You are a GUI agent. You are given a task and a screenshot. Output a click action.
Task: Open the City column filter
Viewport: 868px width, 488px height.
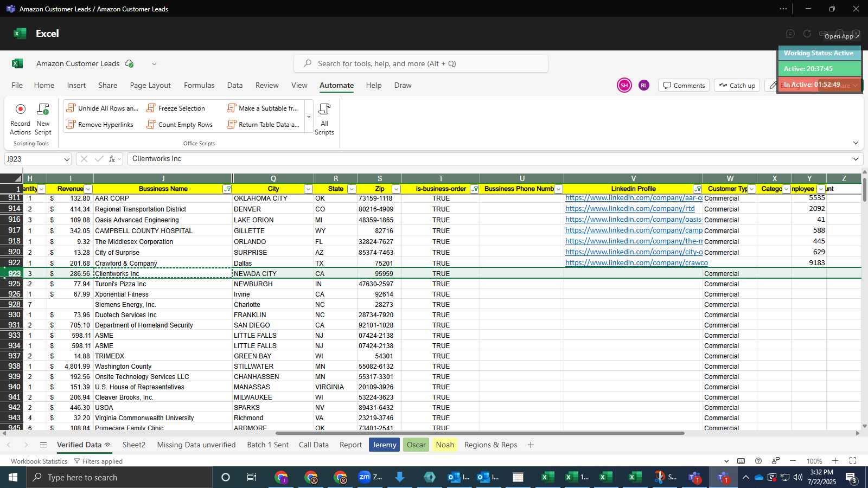(x=308, y=189)
